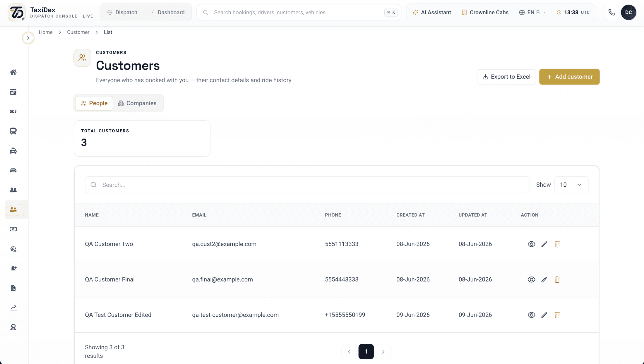Select page 1 in pagination
The height and width of the screenshot is (364, 644).
pyautogui.click(x=366, y=351)
